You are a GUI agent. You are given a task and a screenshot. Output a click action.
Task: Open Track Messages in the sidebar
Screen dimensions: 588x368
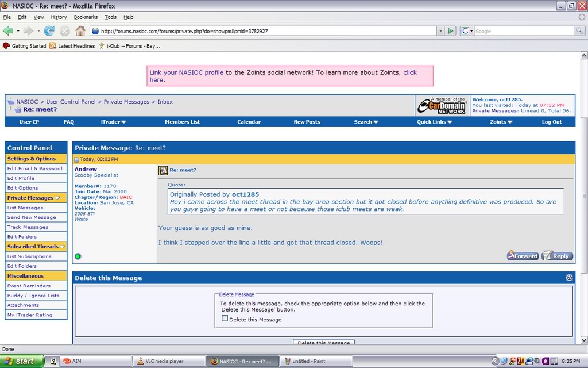[x=28, y=227]
